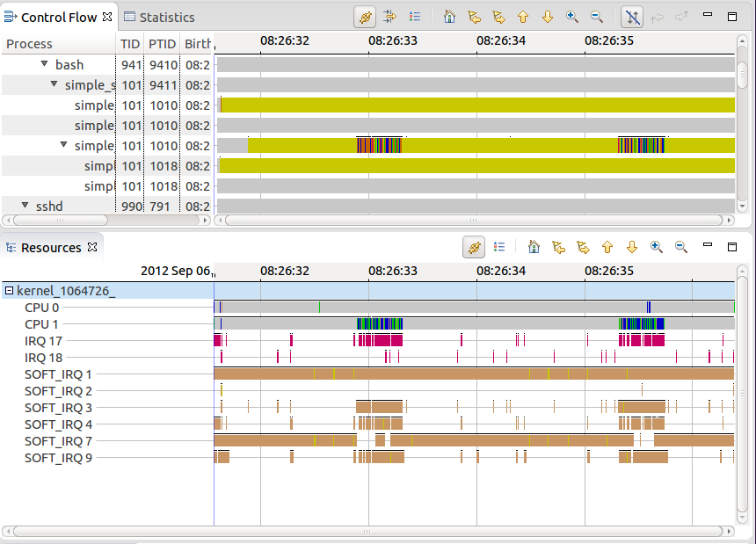Switch to the Resources tab

[51, 247]
